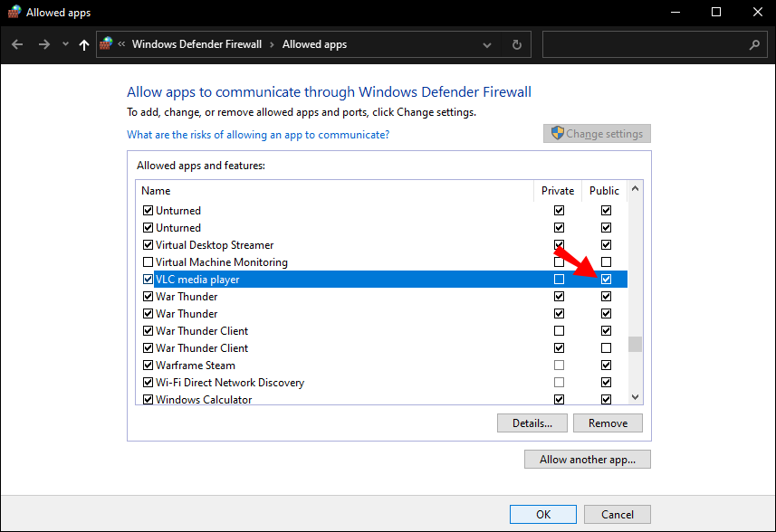Expand the hidden breadcrumb path chevrons
This screenshot has width=776, height=532.
coord(121,44)
